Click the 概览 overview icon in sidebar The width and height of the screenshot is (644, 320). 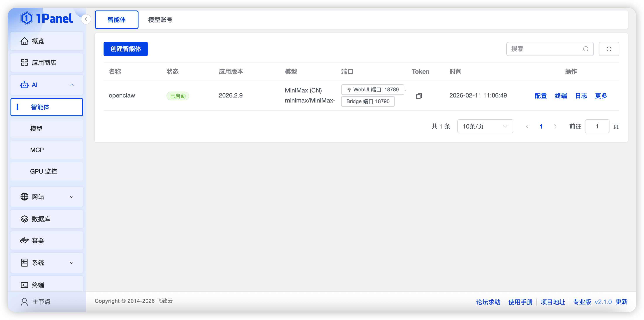point(24,41)
